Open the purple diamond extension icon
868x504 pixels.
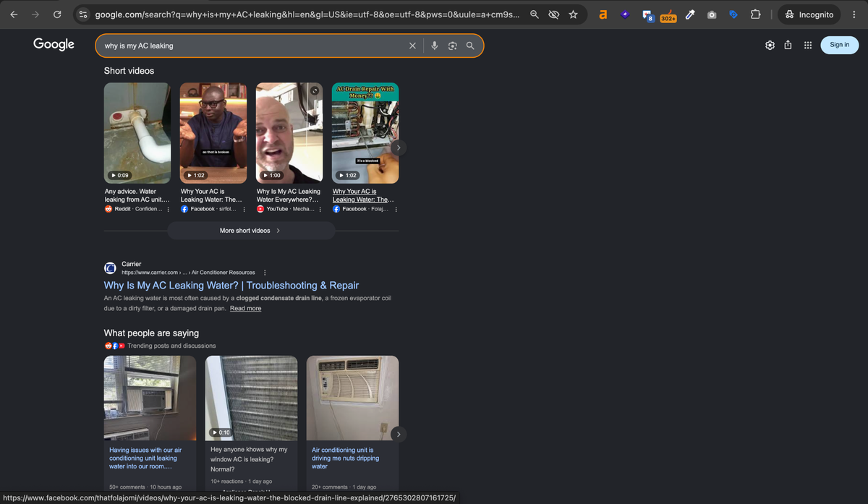click(x=625, y=14)
